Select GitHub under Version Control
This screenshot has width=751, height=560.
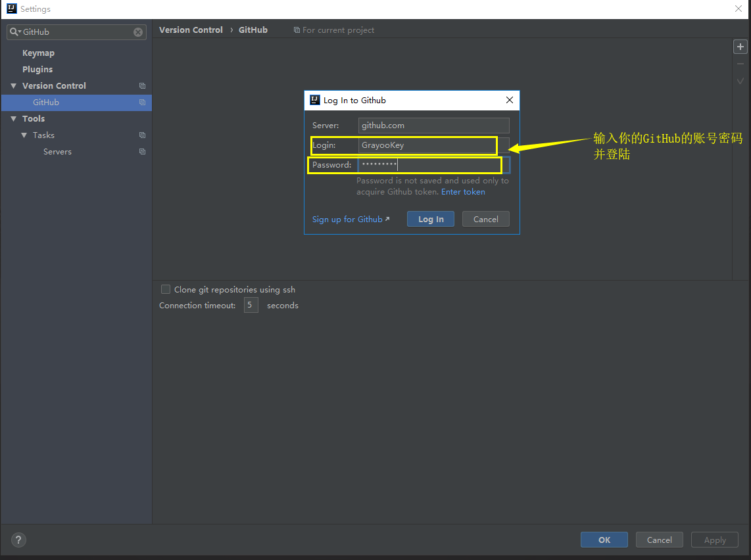coord(77,103)
